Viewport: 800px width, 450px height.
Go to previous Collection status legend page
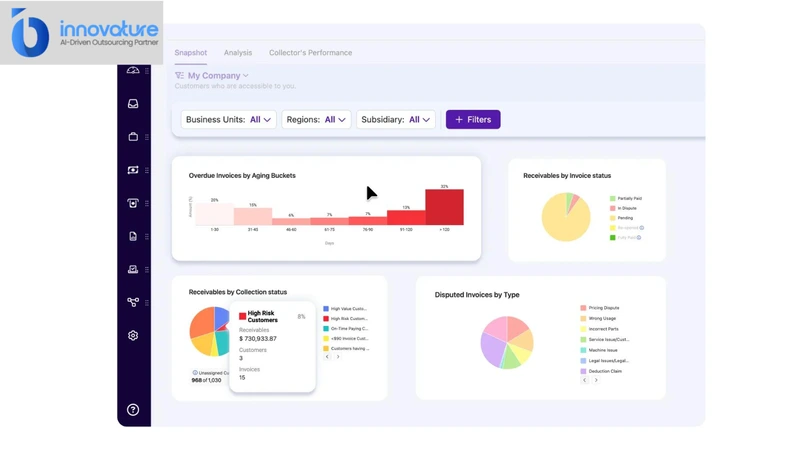(x=327, y=357)
